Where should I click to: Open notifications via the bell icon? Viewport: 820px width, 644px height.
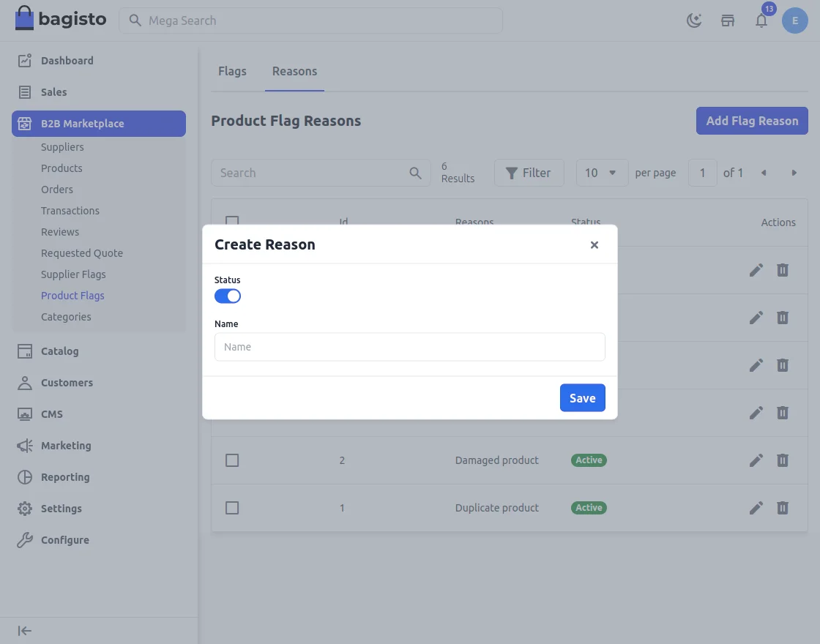761,20
